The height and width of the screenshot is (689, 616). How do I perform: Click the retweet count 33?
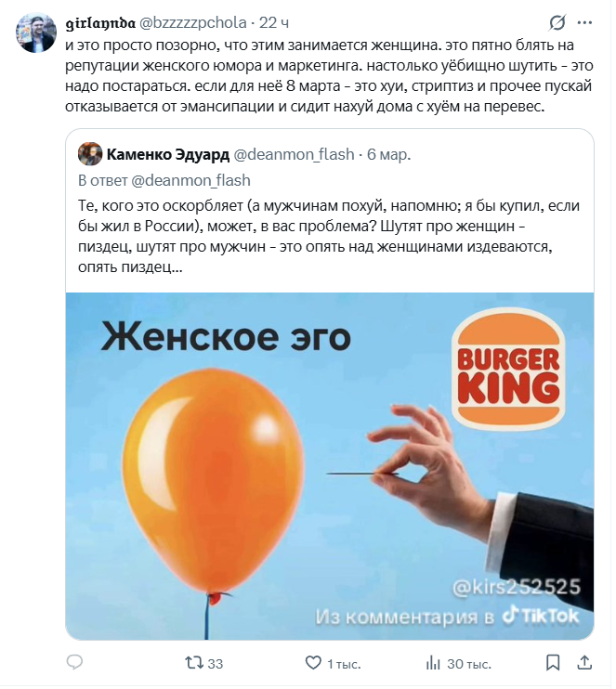coord(215,664)
